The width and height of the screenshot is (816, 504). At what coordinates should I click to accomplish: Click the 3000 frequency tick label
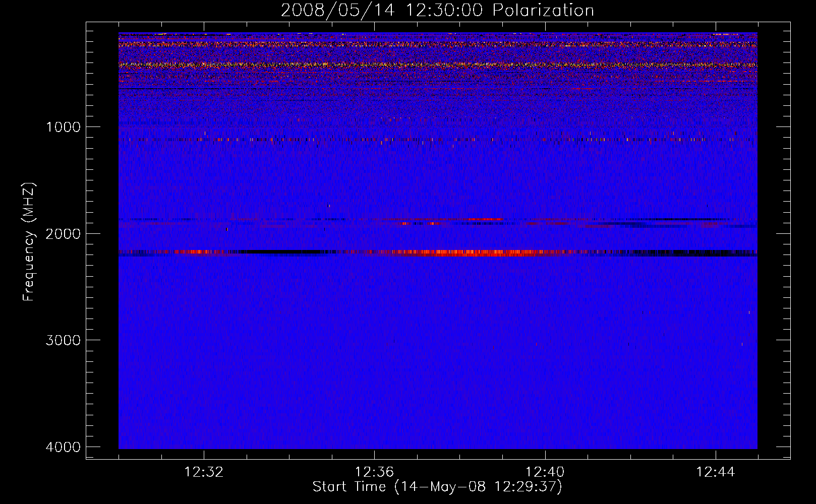click(64, 340)
